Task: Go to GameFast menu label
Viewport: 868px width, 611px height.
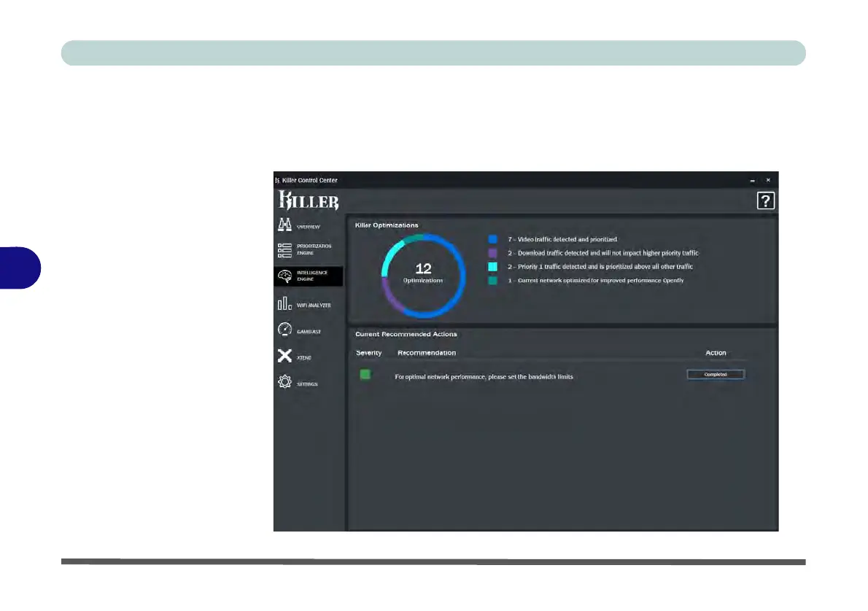Action: [309, 332]
